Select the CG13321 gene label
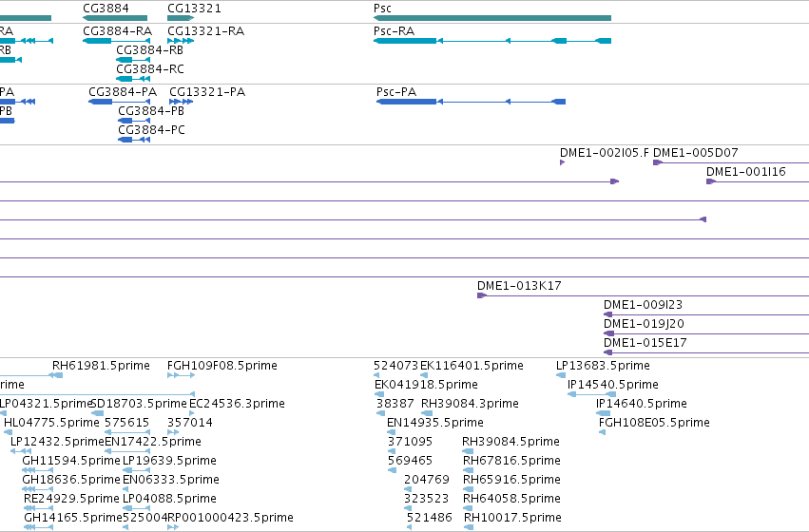 click(x=194, y=9)
